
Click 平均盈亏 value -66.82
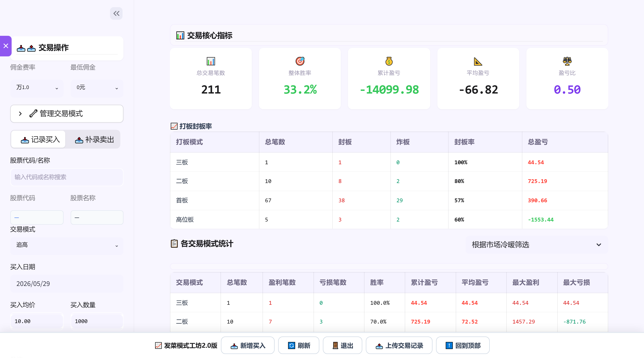point(478,89)
